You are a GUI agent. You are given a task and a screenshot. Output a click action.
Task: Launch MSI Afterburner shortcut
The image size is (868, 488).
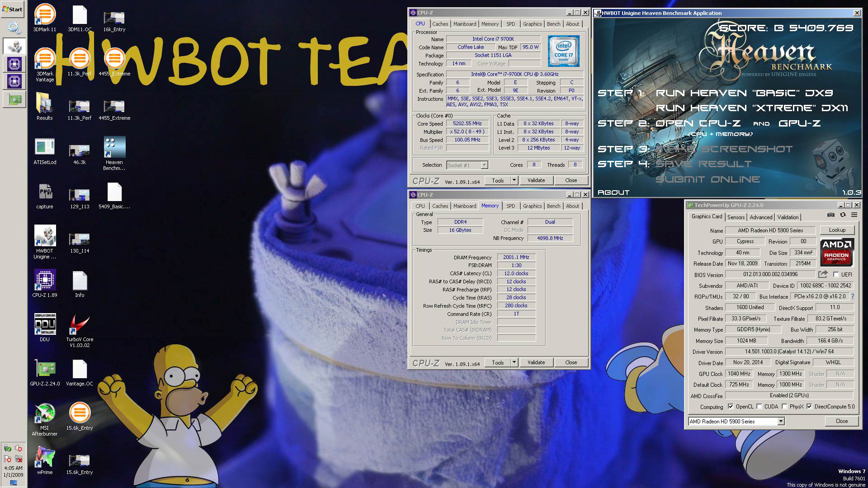point(45,419)
